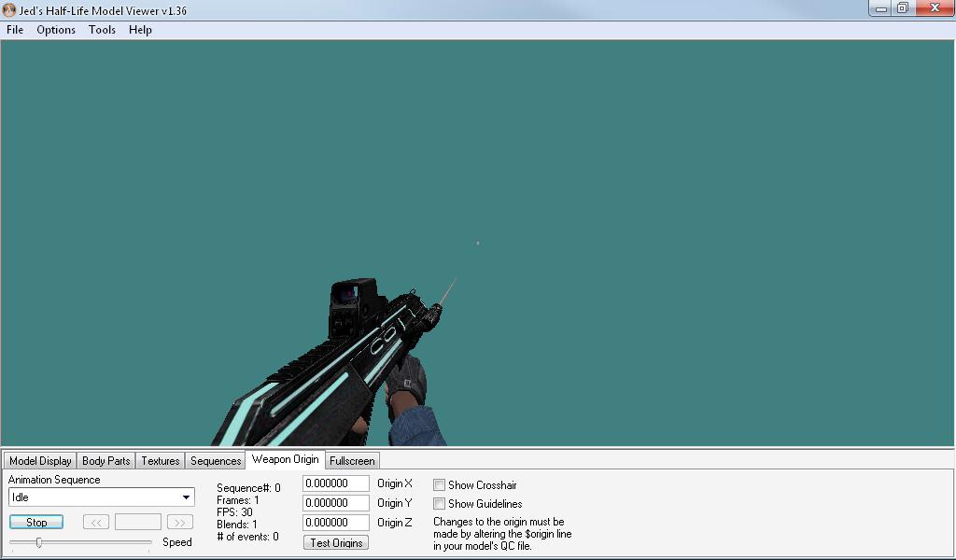Switch to the Sequences tab

pos(216,461)
